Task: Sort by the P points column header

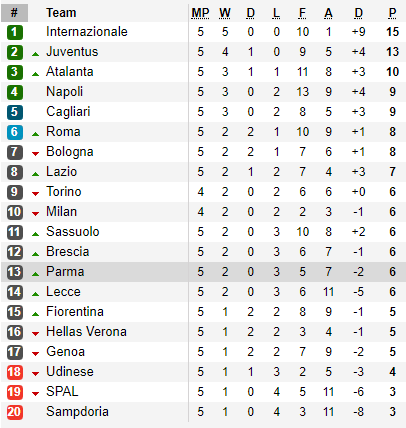Action: pyautogui.click(x=392, y=13)
